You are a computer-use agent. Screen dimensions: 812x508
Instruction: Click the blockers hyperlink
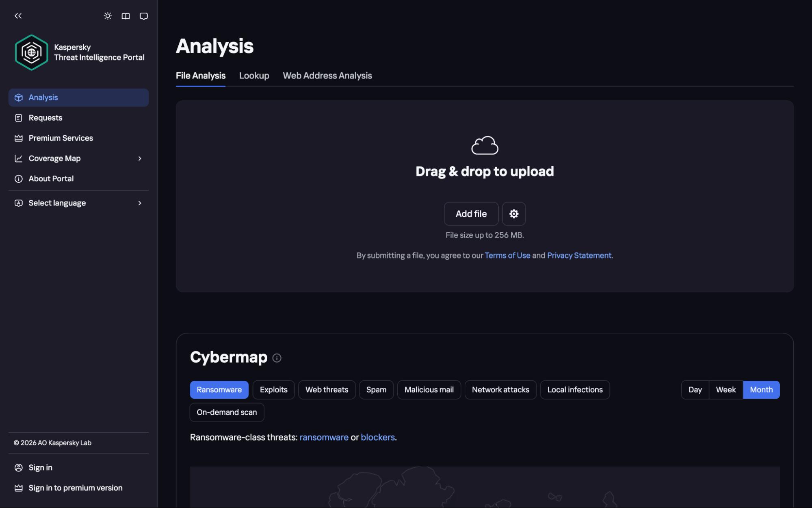[x=377, y=437]
